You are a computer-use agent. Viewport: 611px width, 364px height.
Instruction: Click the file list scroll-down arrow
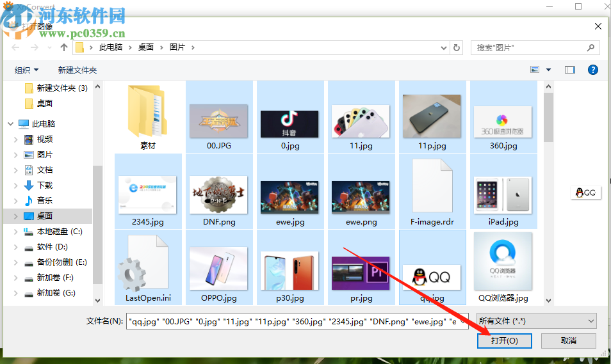point(548,300)
